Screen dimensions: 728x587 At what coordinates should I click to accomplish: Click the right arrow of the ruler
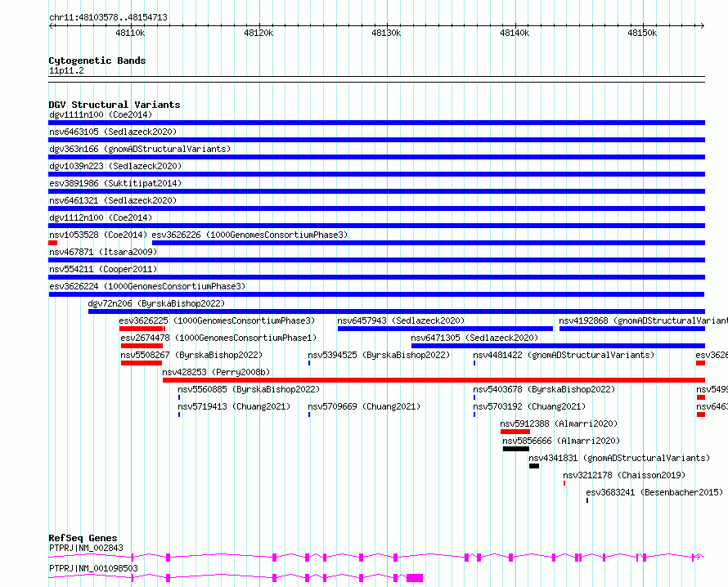pyautogui.click(x=702, y=26)
